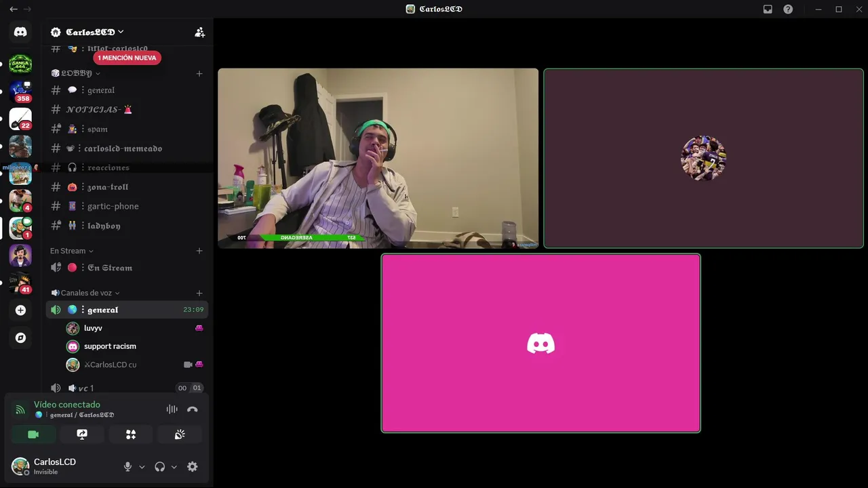
Task: Open headphone output options arrow
Action: click(174, 467)
